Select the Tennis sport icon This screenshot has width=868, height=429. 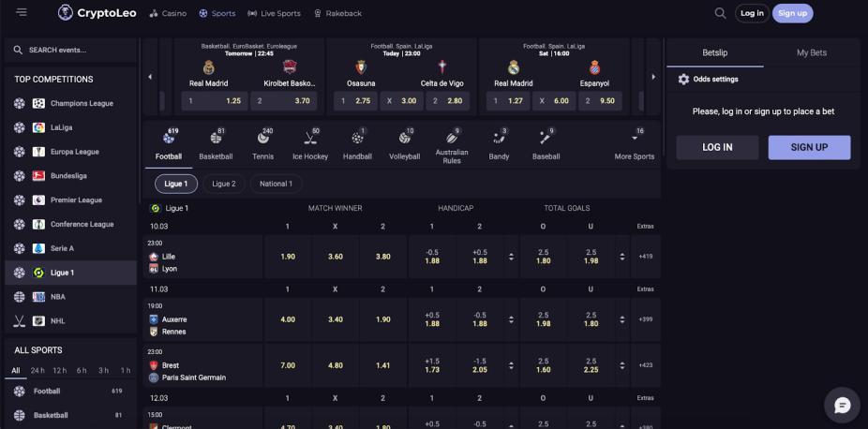[x=262, y=144]
